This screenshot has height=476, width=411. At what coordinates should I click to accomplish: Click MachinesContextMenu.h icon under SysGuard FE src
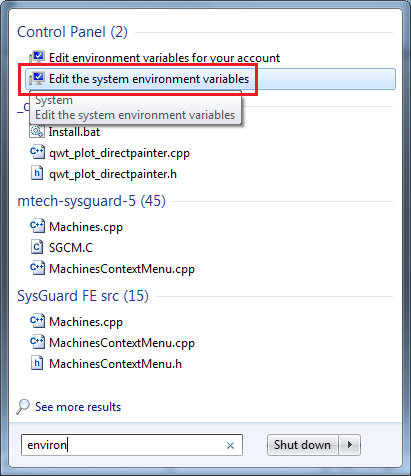click(x=37, y=363)
